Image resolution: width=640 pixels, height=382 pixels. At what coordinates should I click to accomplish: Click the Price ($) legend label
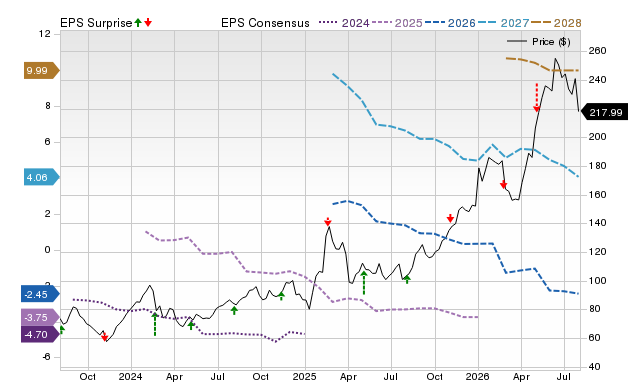click(x=551, y=42)
